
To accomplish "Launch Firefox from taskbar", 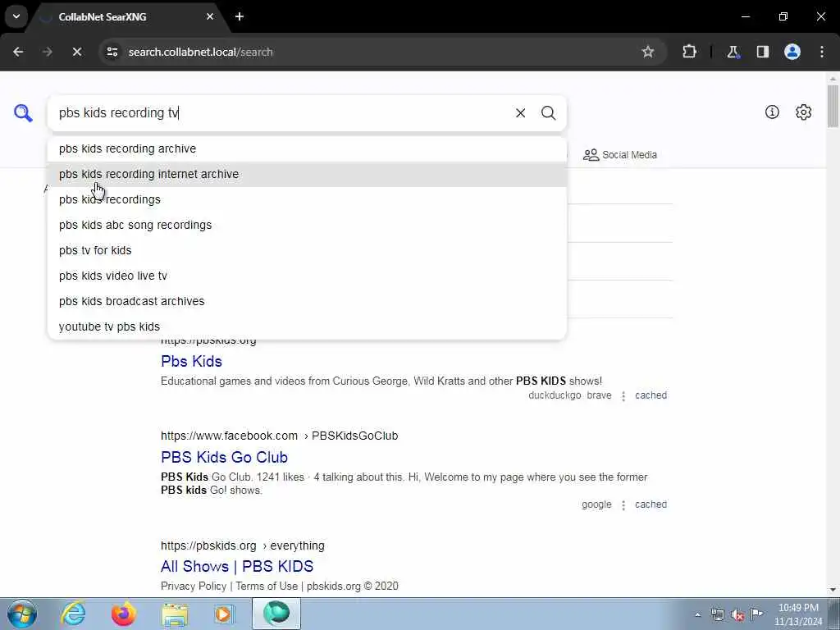I will (124, 614).
